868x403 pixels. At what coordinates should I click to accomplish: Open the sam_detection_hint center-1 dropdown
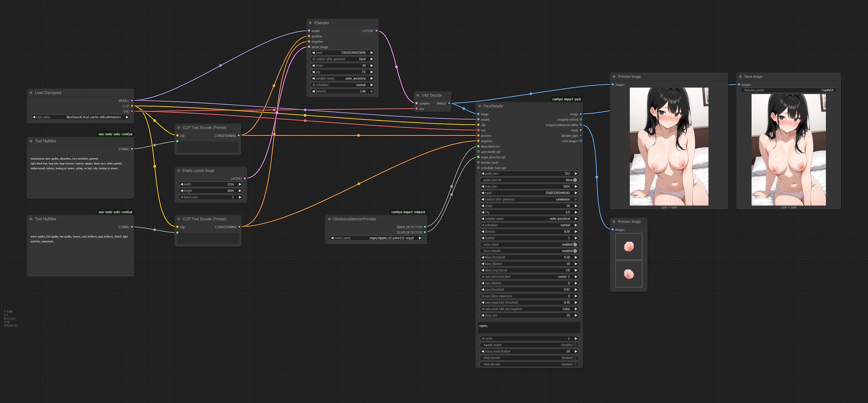[529, 277]
